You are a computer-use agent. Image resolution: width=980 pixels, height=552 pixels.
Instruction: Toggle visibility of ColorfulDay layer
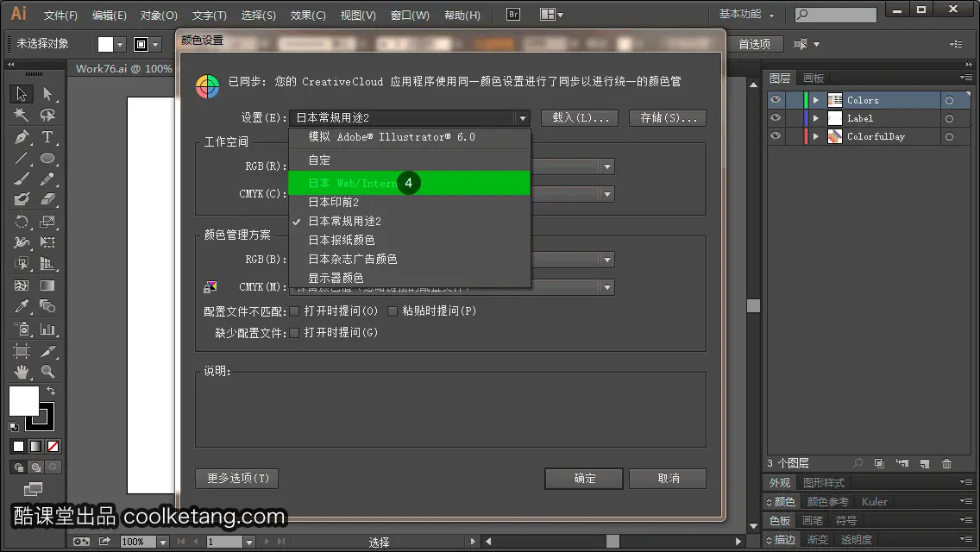(x=776, y=136)
